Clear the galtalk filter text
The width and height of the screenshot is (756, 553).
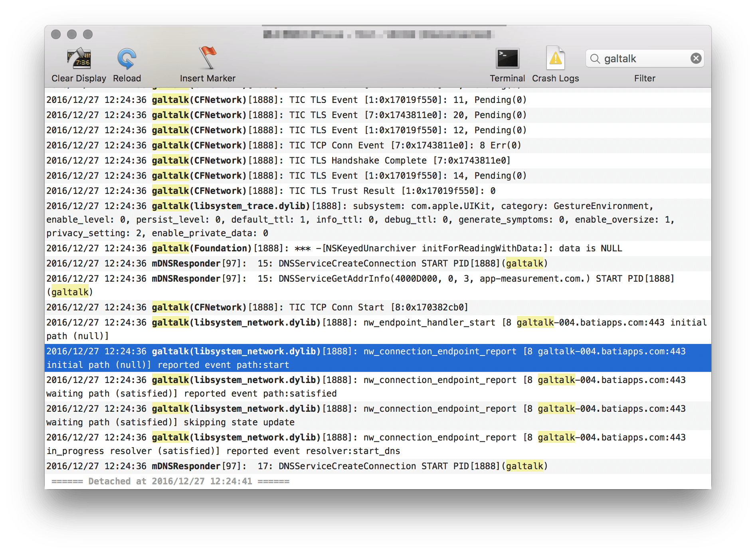point(696,59)
